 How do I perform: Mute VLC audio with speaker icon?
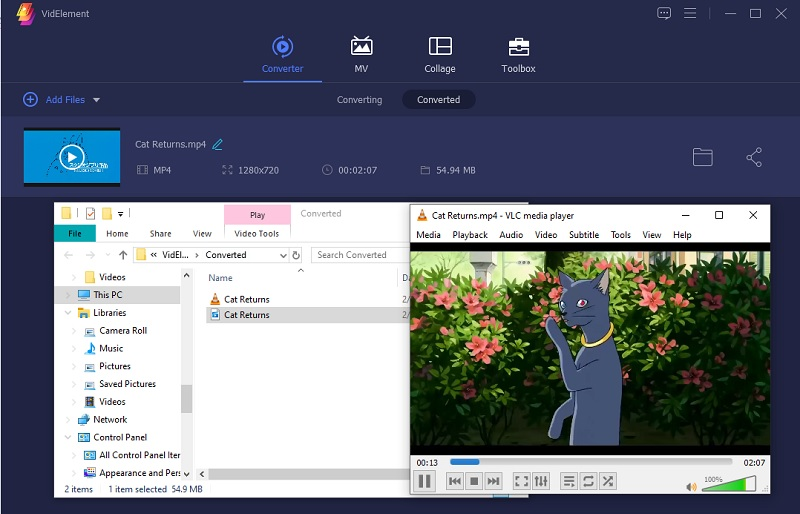691,487
